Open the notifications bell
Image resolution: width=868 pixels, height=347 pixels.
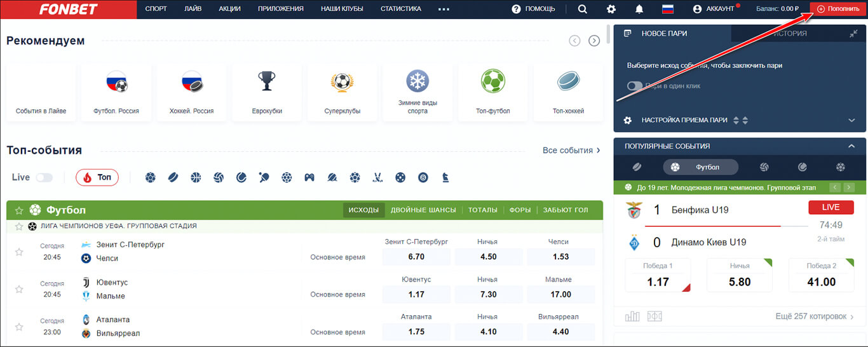coord(639,9)
